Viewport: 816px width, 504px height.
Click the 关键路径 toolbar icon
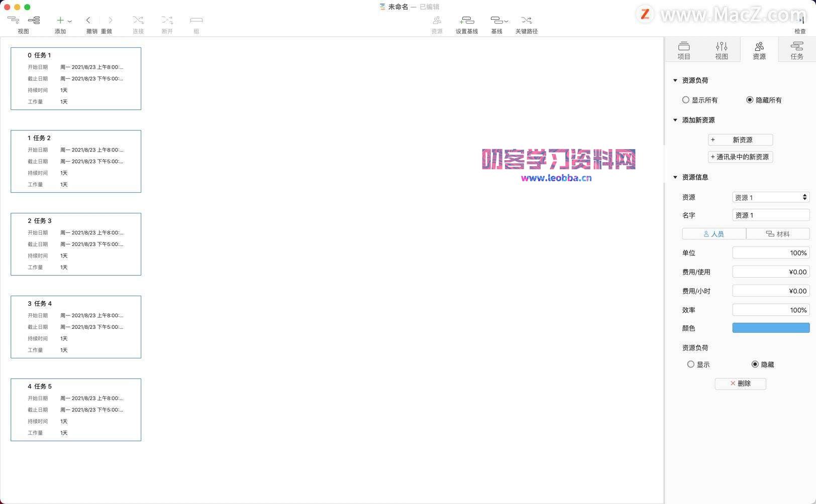pos(526,20)
